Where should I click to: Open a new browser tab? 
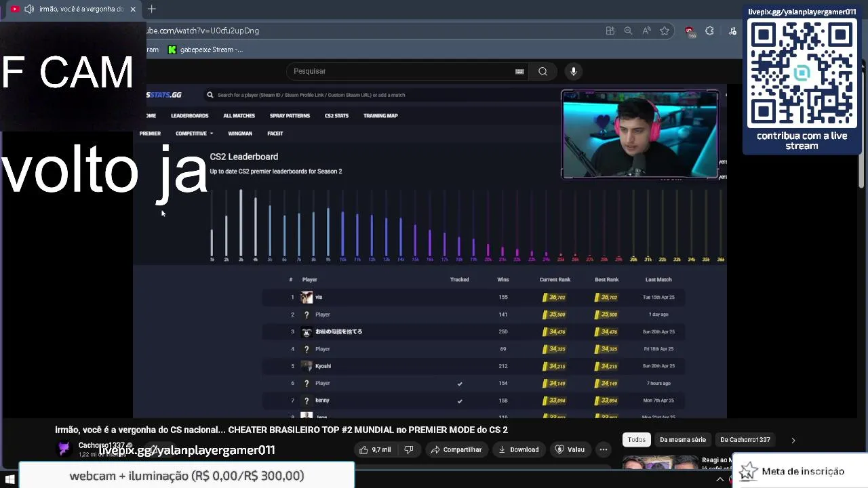click(x=152, y=9)
